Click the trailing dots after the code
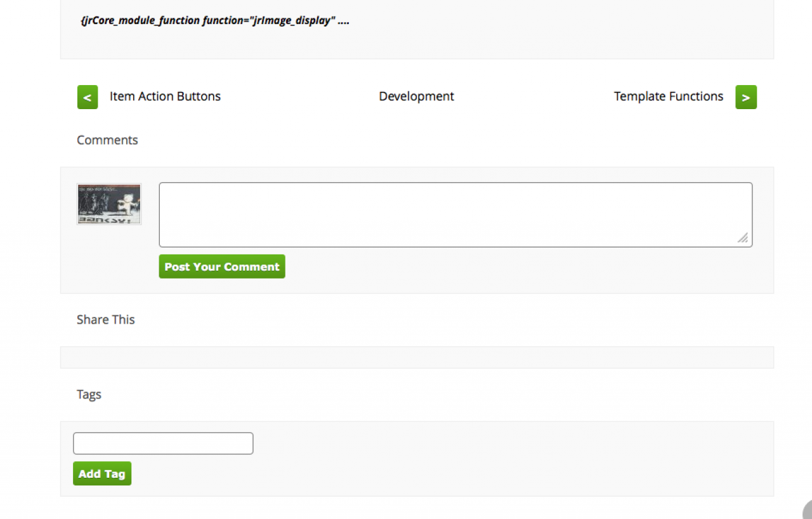Screen dimensions: 812x519 (x=344, y=21)
